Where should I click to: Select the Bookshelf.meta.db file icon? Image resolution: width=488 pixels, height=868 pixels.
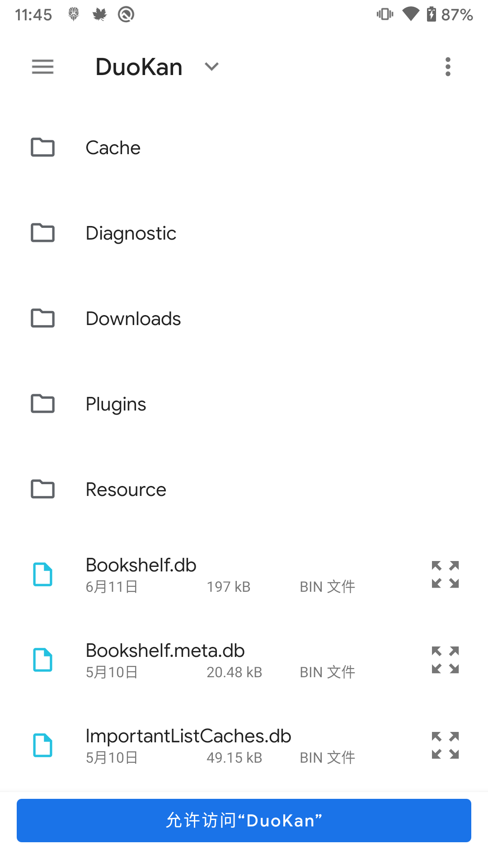(x=42, y=660)
